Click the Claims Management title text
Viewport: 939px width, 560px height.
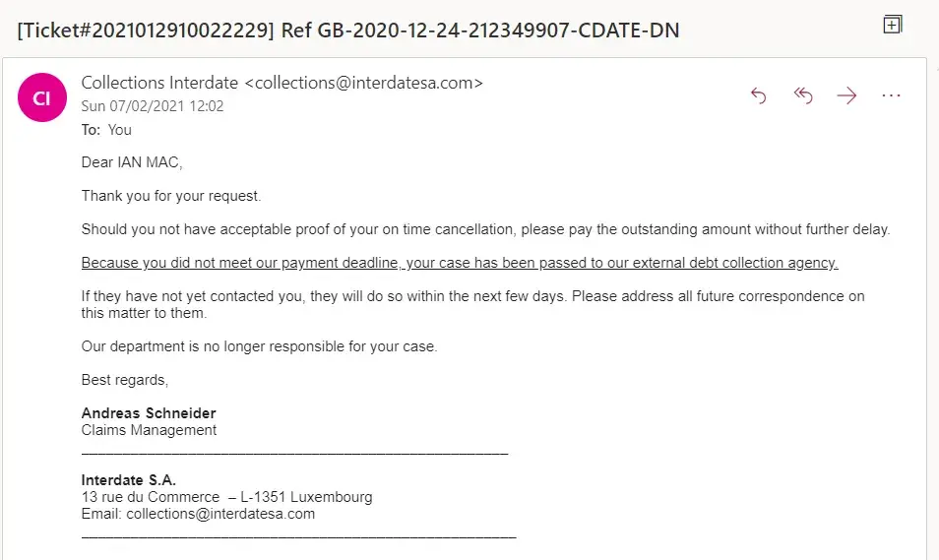tap(149, 430)
